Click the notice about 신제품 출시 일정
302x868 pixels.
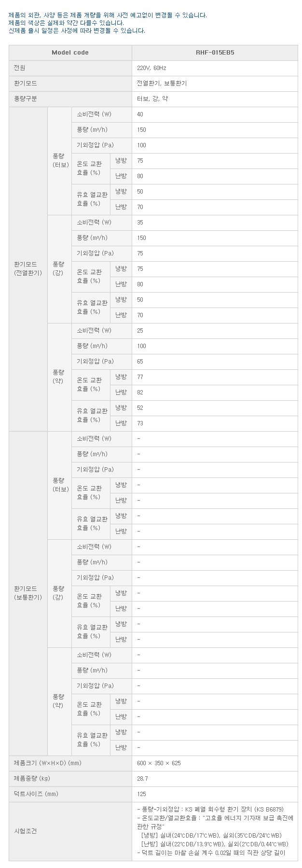click(77, 30)
